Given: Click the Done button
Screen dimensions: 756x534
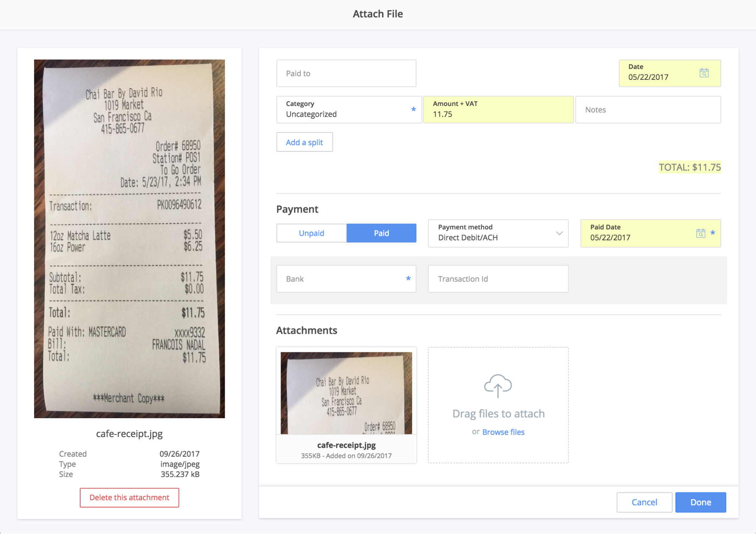Looking at the screenshot, I should coord(700,502).
